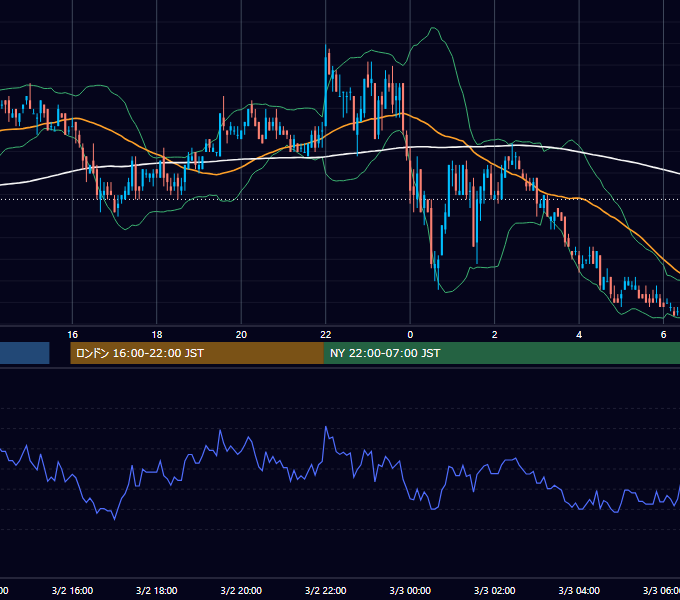Click the 16 hour label on price chart axis
The image size is (680, 600).
tap(72, 335)
